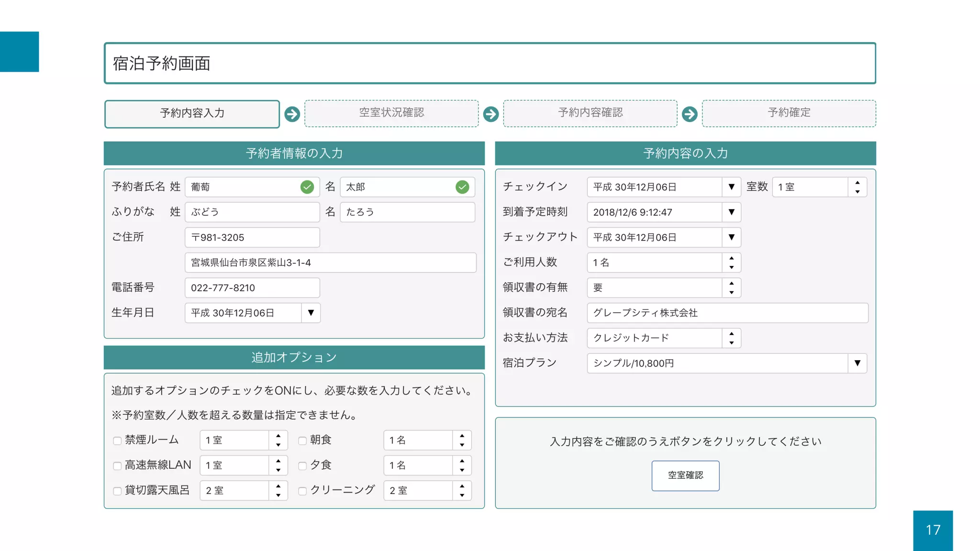The width and height of the screenshot is (980, 551).
Task: Switch to 空室状況確認 step tab
Action: coord(391,113)
